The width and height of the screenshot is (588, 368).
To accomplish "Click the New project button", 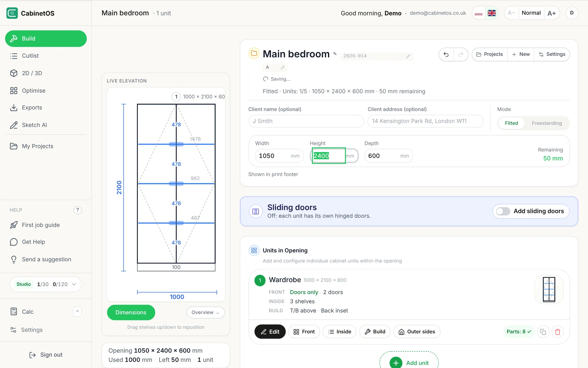I will [x=521, y=54].
